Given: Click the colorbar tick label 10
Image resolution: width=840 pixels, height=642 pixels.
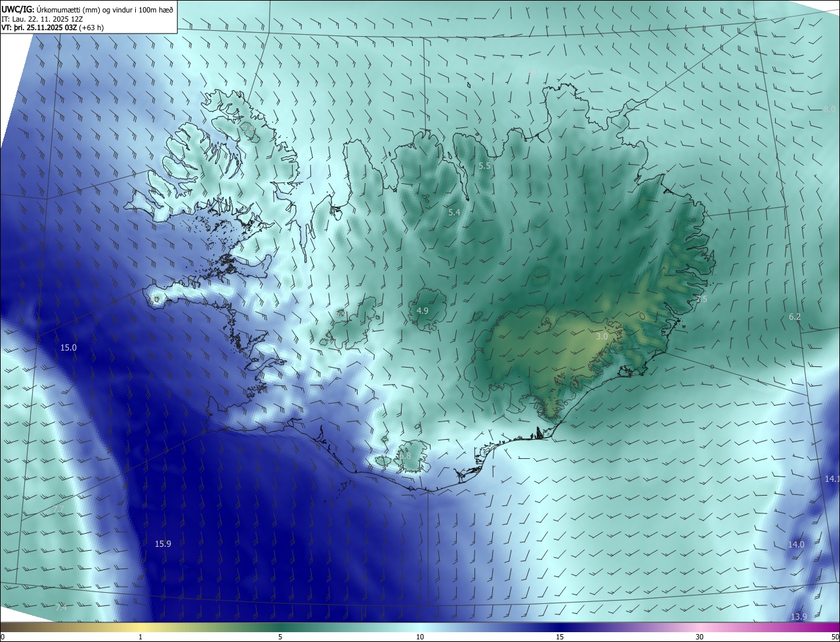Looking at the screenshot, I should (x=420, y=637).
